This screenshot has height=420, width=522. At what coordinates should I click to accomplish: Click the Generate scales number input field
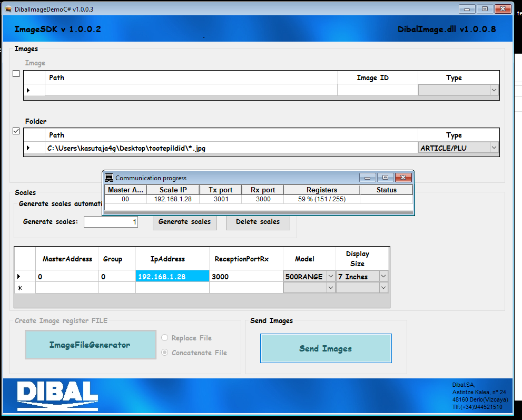(111, 222)
